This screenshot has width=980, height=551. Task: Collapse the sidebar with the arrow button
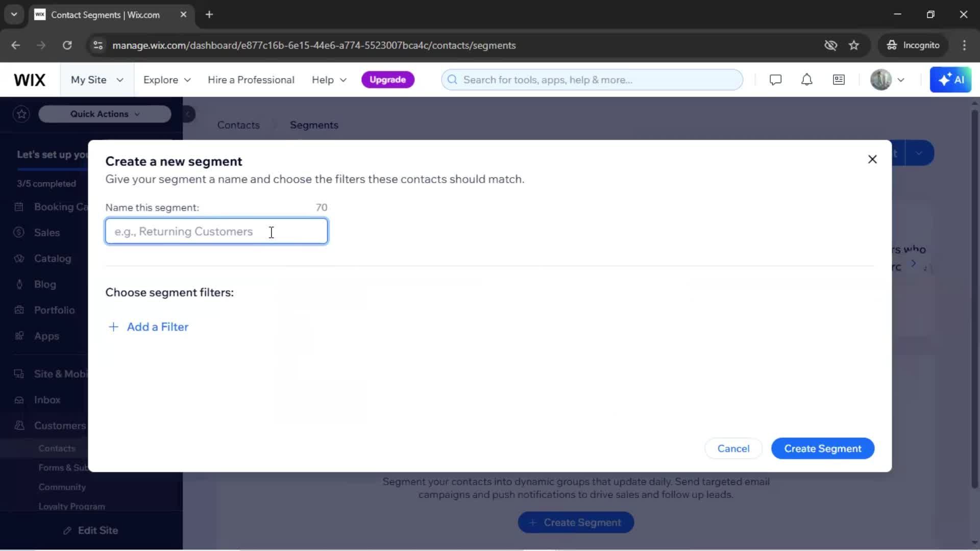189,114
